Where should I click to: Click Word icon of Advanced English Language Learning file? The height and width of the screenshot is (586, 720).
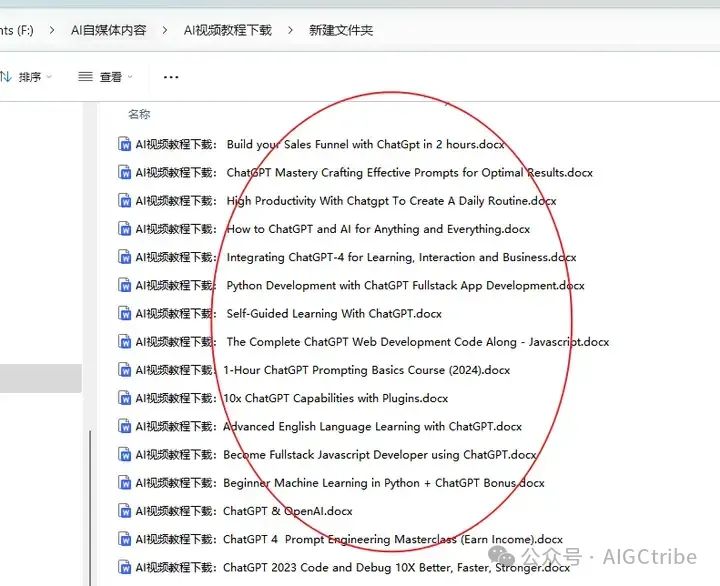pyautogui.click(x=124, y=426)
